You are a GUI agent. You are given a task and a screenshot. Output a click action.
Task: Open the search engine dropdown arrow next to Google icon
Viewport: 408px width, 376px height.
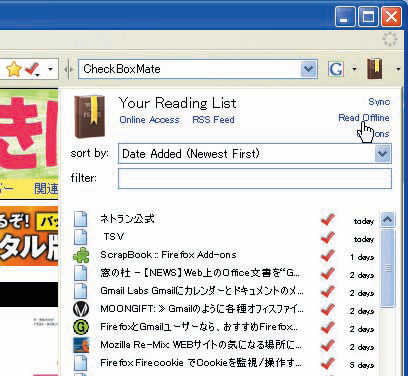[354, 69]
